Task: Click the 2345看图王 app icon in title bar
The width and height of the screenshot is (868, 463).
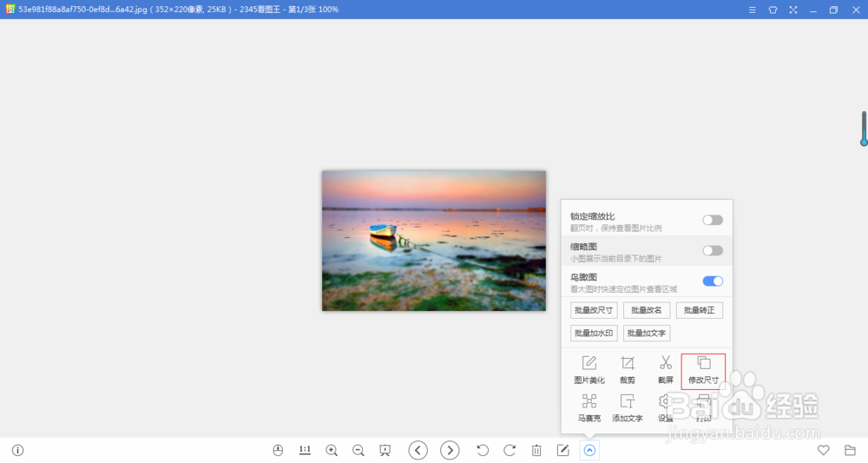Action: [x=10, y=10]
